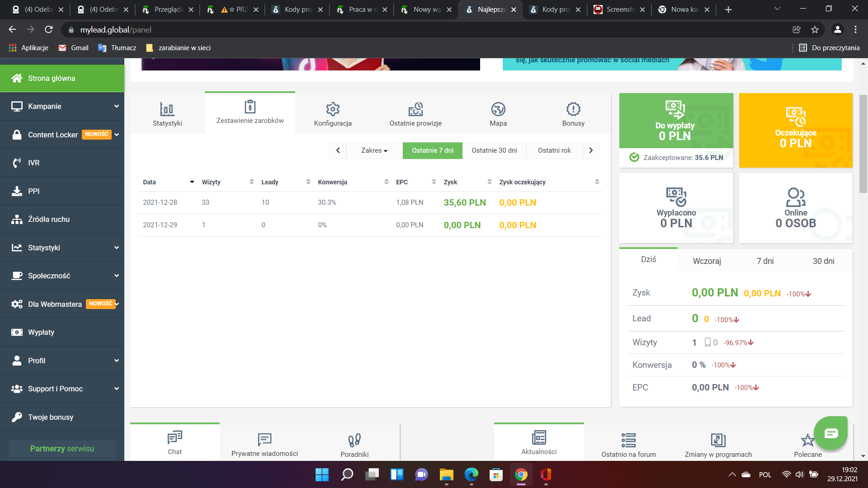Open Wypłaty in the sidebar
868x488 pixels.
(x=41, y=332)
